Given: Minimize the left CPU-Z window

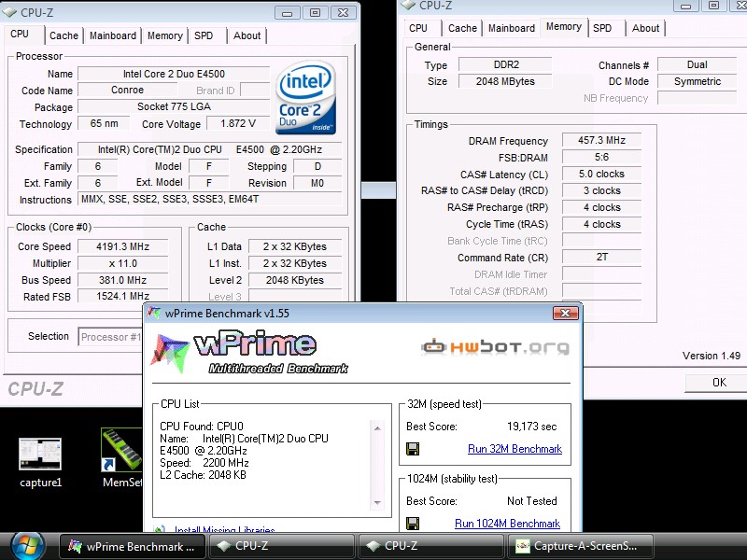Looking at the screenshot, I should (x=288, y=13).
